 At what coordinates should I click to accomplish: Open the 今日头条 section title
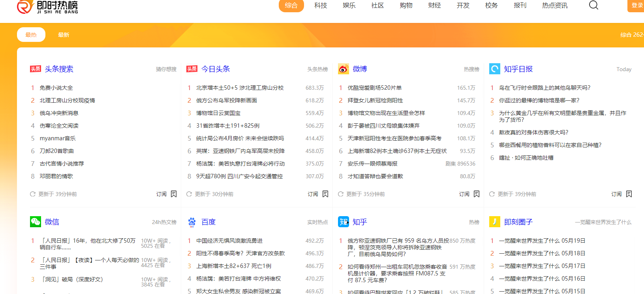(x=216, y=69)
